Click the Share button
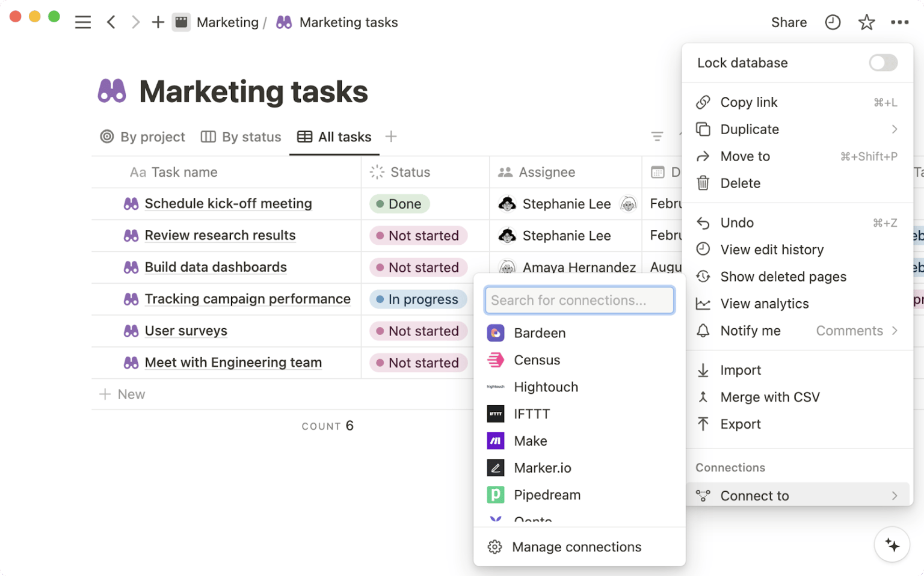 789,22
